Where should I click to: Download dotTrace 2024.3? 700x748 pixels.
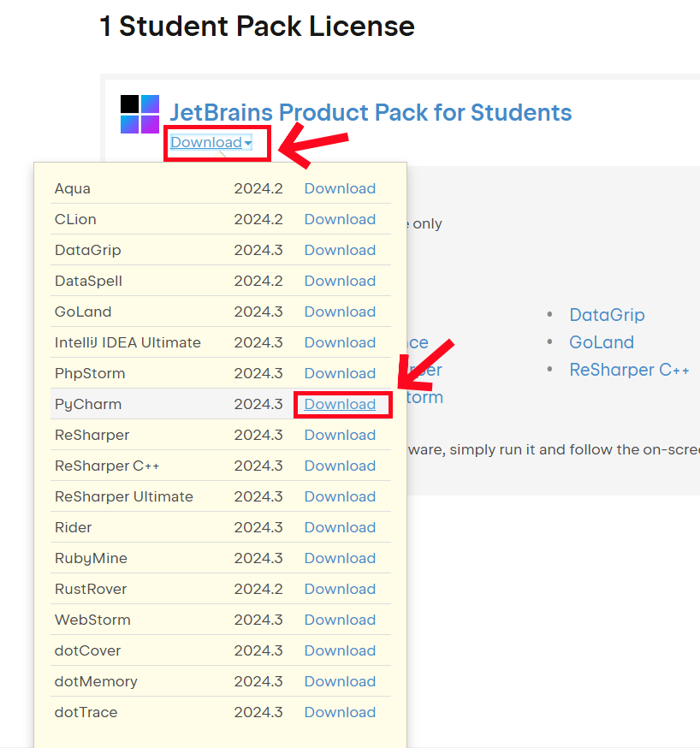[340, 712]
